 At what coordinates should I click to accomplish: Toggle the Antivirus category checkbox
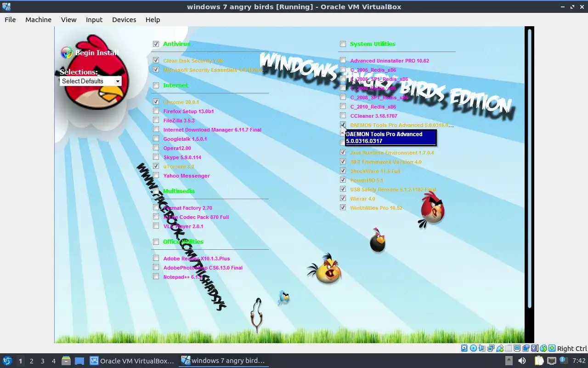(x=156, y=44)
